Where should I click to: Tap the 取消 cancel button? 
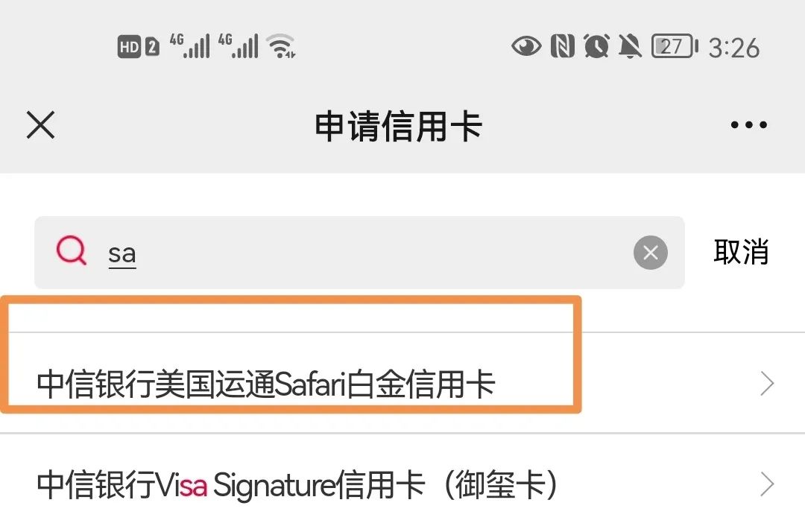(741, 252)
